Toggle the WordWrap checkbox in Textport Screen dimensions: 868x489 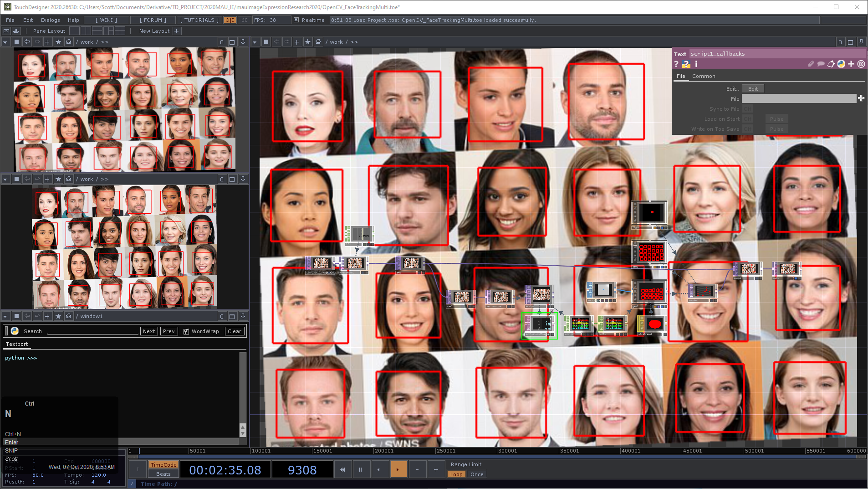(186, 331)
